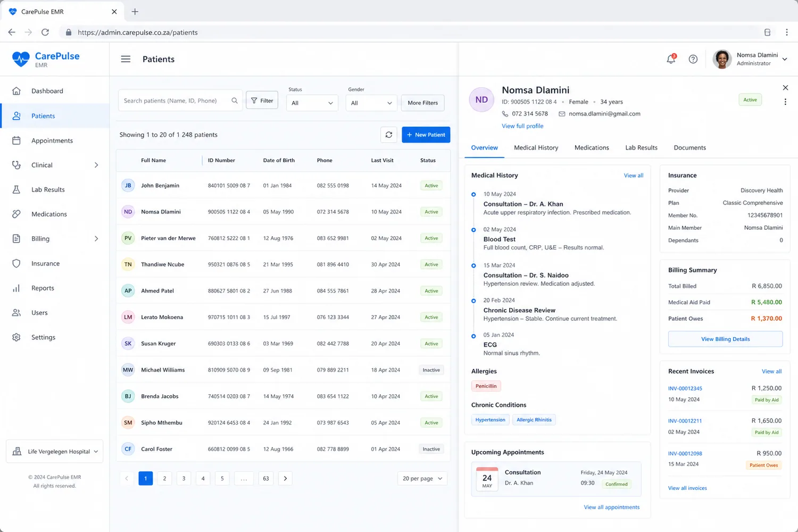Switch to the Medical History tab
Image resolution: width=798 pixels, height=532 pixels.
point(536,147)
